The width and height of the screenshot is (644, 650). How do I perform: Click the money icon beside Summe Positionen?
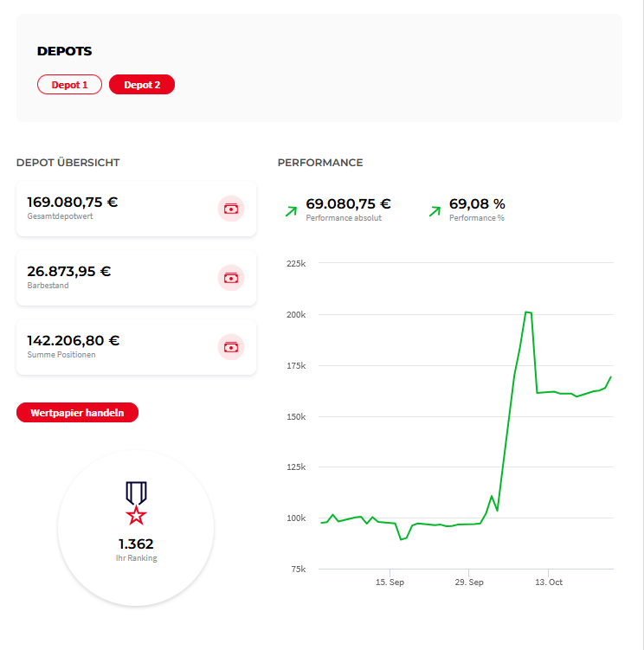tap(230, 347)
